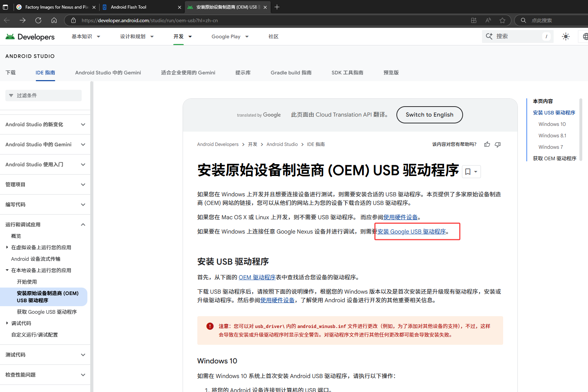Jump to Windows 8.1 in page contents

(552, 136)
